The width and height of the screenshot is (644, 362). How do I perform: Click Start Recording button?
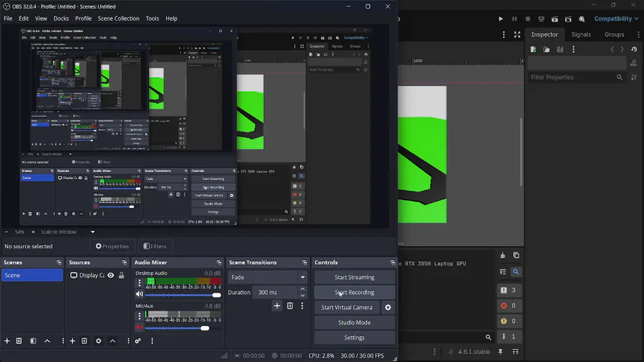tap(354, 293)
